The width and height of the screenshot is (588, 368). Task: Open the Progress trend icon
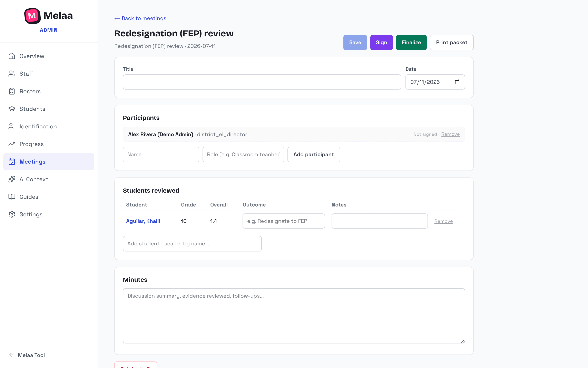12,144
